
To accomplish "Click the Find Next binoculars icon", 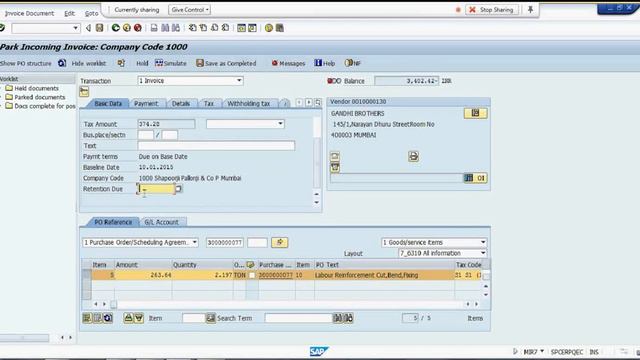I will (x=176, y=28).
